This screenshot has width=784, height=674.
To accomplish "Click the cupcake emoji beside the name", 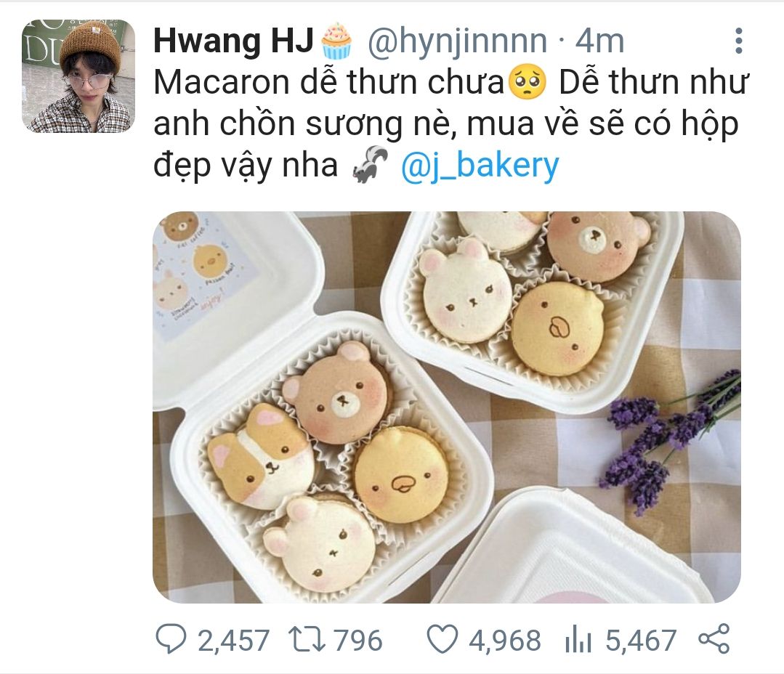I will pos(336,41).
